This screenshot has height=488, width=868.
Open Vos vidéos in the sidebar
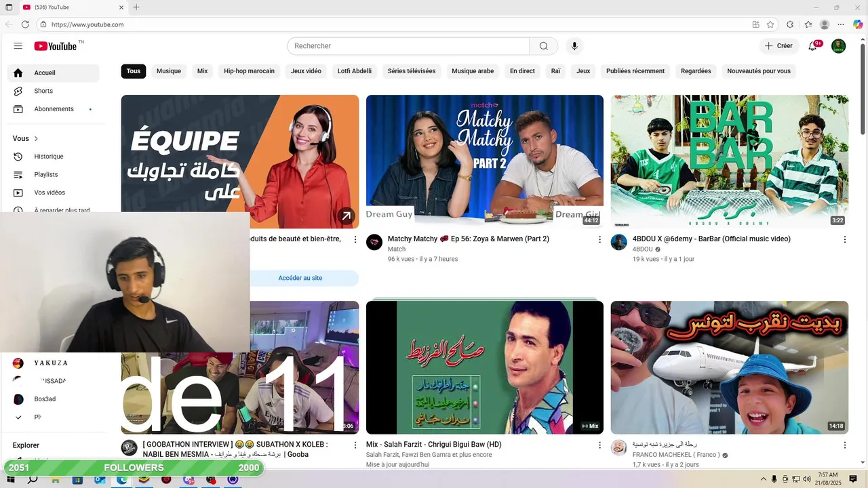pos(54,192)
